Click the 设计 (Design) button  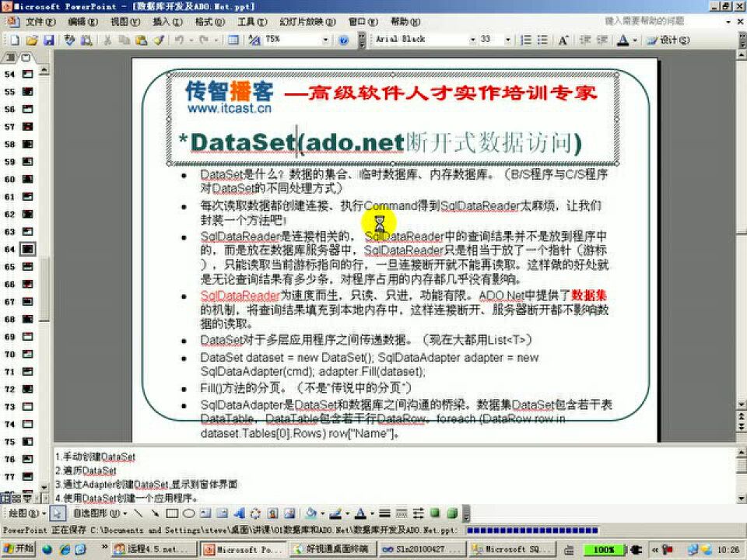[x=668, y=40]
